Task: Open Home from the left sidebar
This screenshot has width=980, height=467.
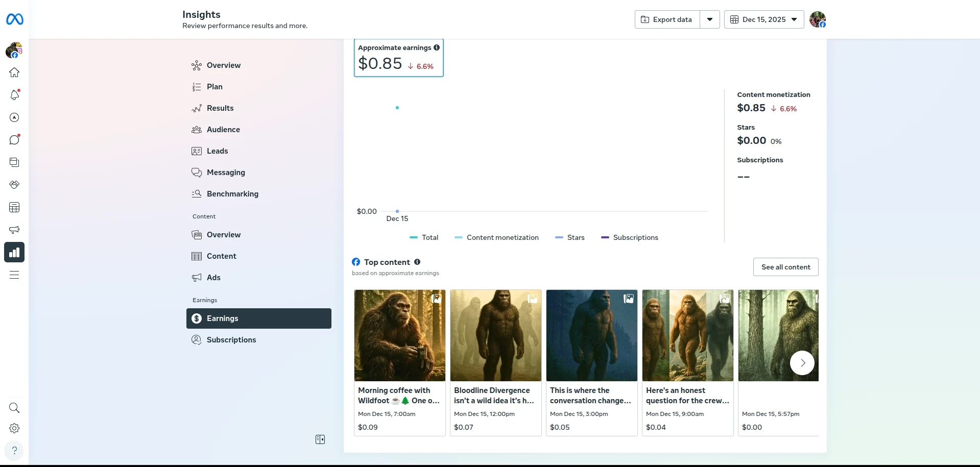Action: point(14,72)
